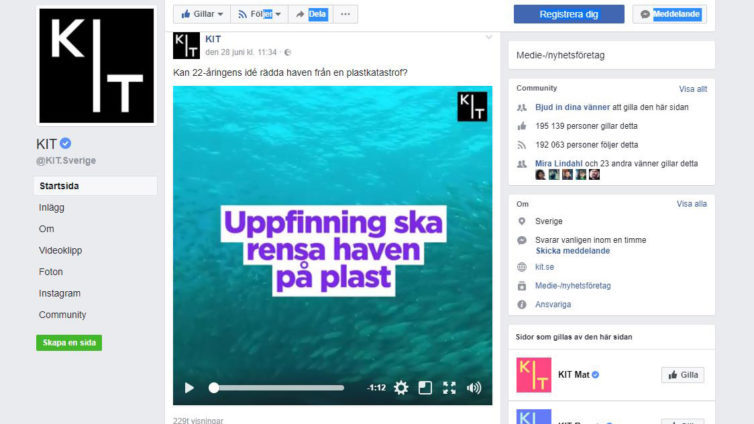Open the three-dots more options button
The width and height of the screenshot is (754, 424).
345,14
